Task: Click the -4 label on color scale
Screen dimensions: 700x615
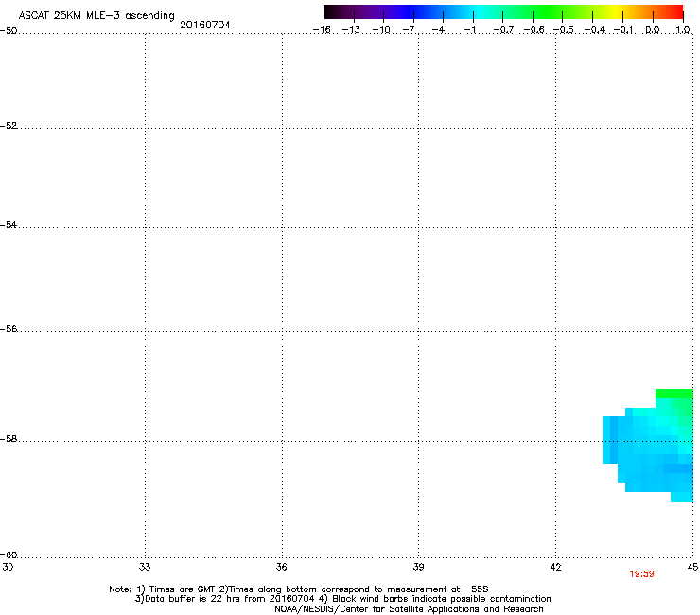Action: (438, 30)
